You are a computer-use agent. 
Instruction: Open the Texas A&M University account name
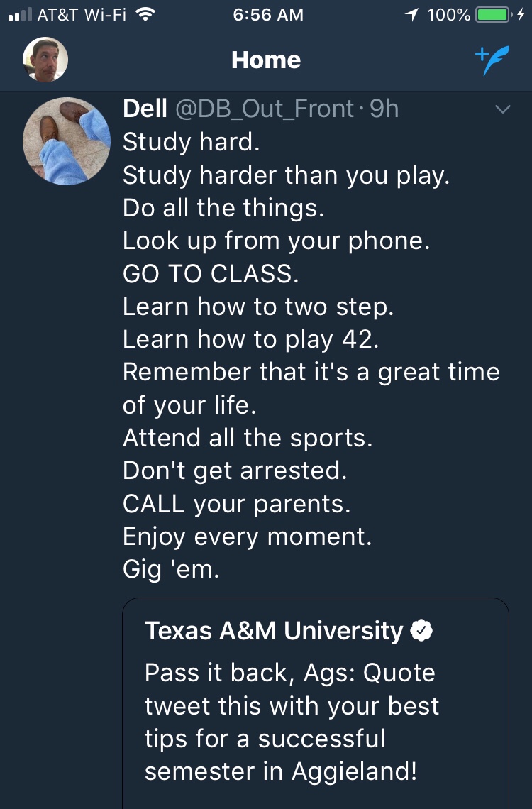(x=274, y=630)
